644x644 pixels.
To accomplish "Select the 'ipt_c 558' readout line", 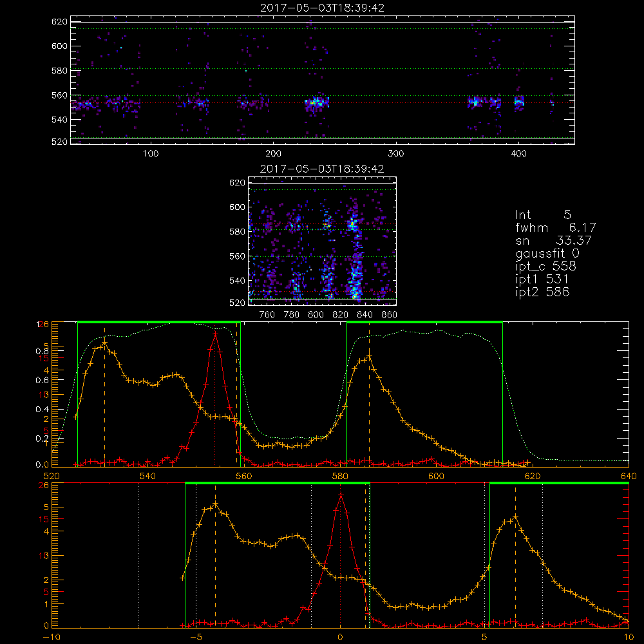I will (546, 267).
